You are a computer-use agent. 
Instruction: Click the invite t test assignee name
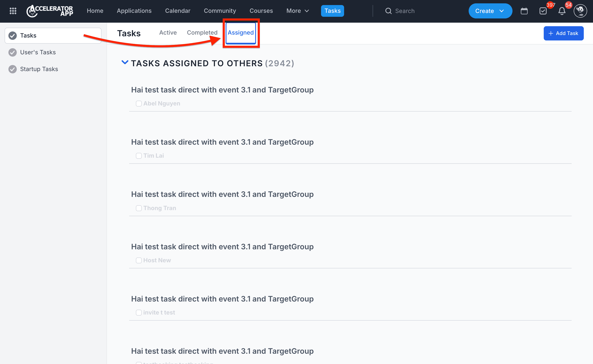(159, 312)
